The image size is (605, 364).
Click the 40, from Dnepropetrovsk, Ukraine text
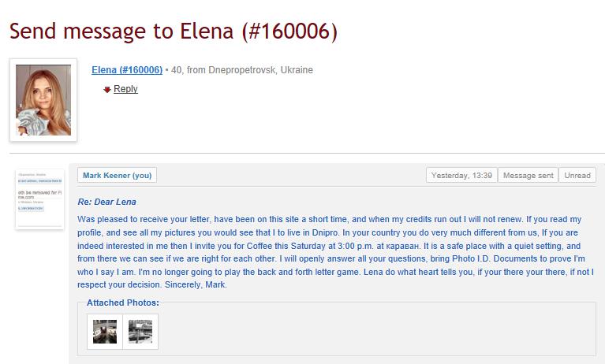pyautogui.click(x=242, y=70)
